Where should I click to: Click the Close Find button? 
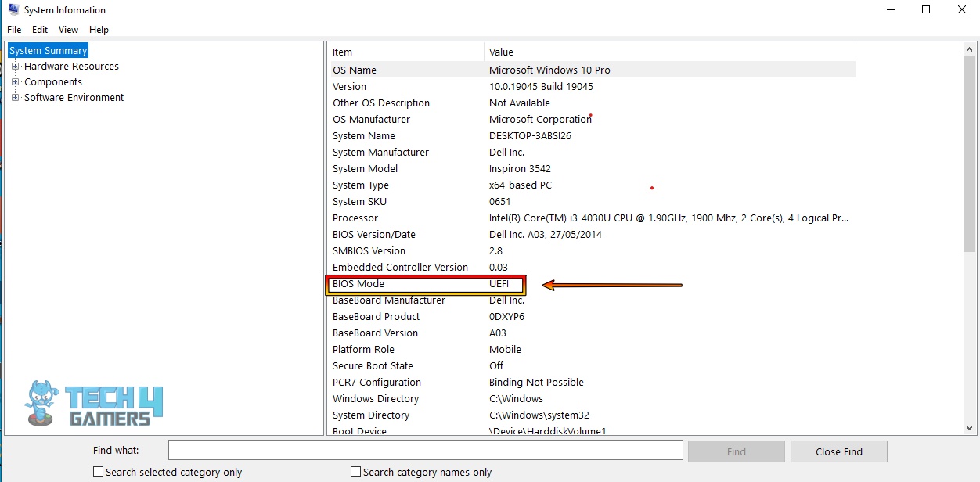pyautogui.click(x=838, y=451)
